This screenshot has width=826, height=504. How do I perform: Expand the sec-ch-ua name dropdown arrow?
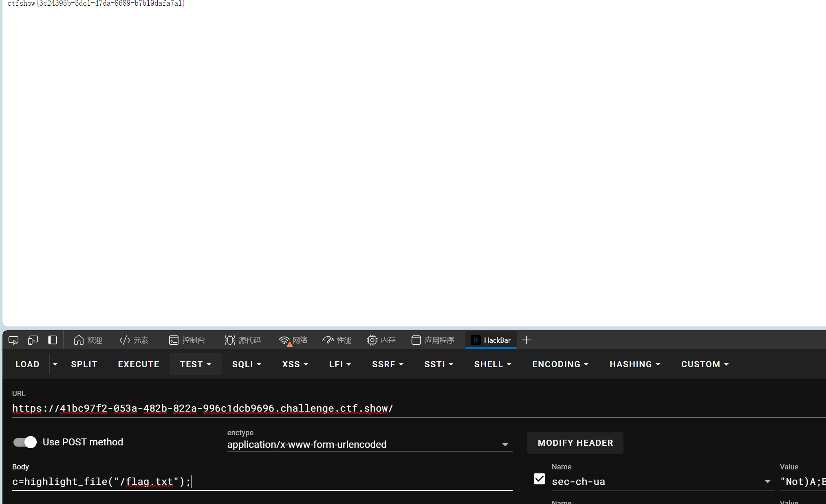[x=767, y=482]
